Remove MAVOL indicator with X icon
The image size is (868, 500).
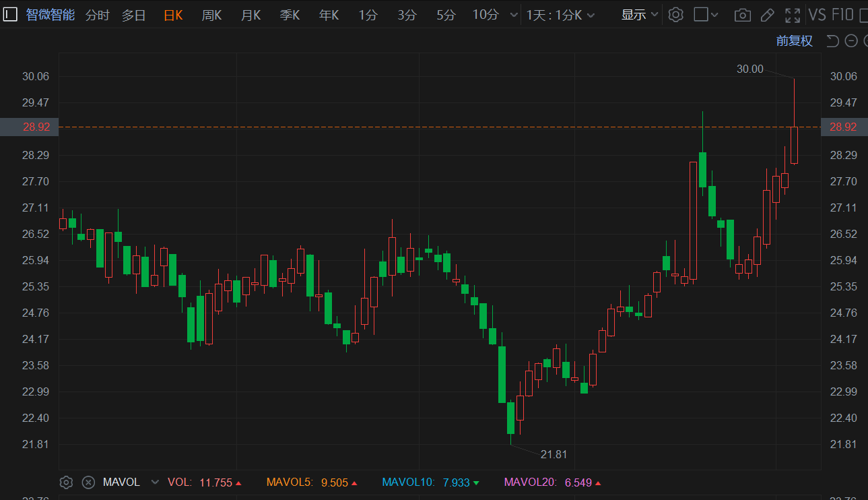click(x=88, y=482)
